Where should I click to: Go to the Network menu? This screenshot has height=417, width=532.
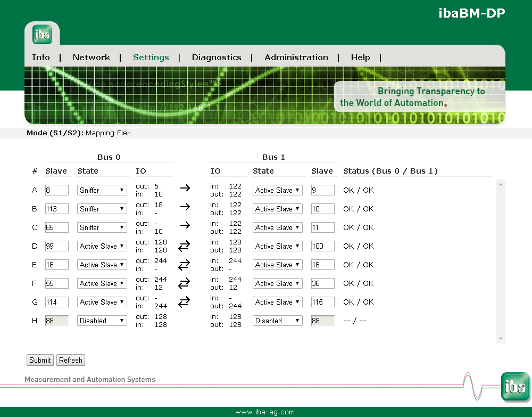(x=92, y=58)
